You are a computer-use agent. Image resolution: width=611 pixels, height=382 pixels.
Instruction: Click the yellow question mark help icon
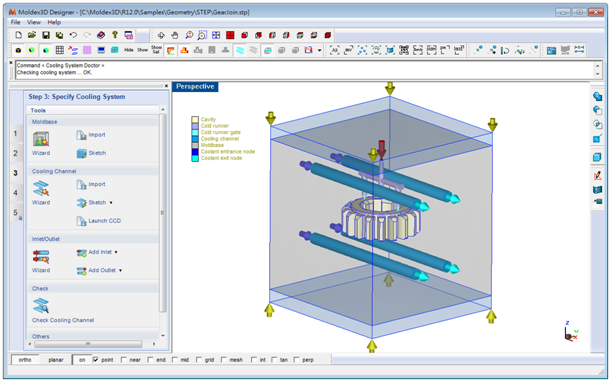pyautogui.click(x=115, y=35)
